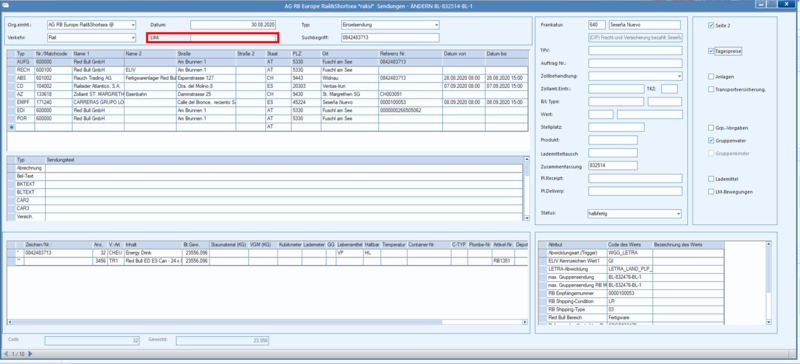Screen dimensions: 800x364
Task: Click the Nr./Matchcode column header
Action: [54, 54]
